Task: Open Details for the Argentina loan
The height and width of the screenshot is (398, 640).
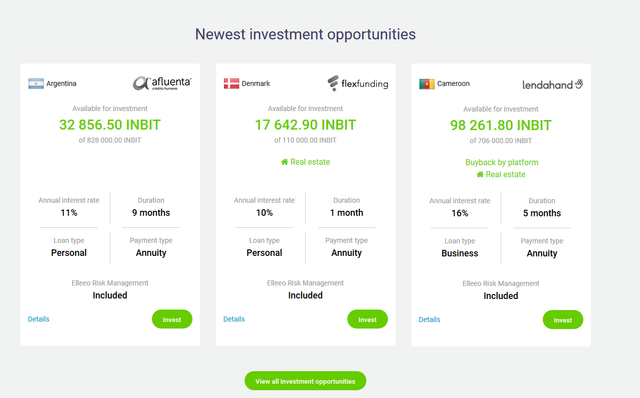Action: (38, 319)
